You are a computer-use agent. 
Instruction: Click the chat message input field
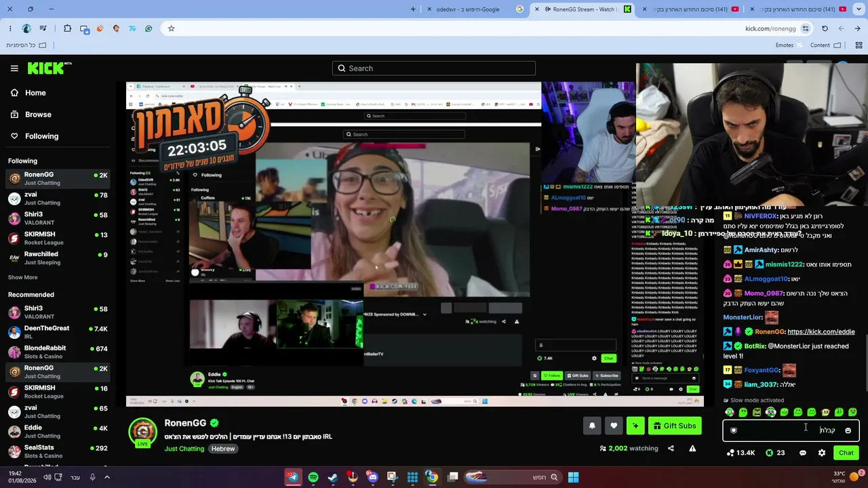tap(791, 430)
